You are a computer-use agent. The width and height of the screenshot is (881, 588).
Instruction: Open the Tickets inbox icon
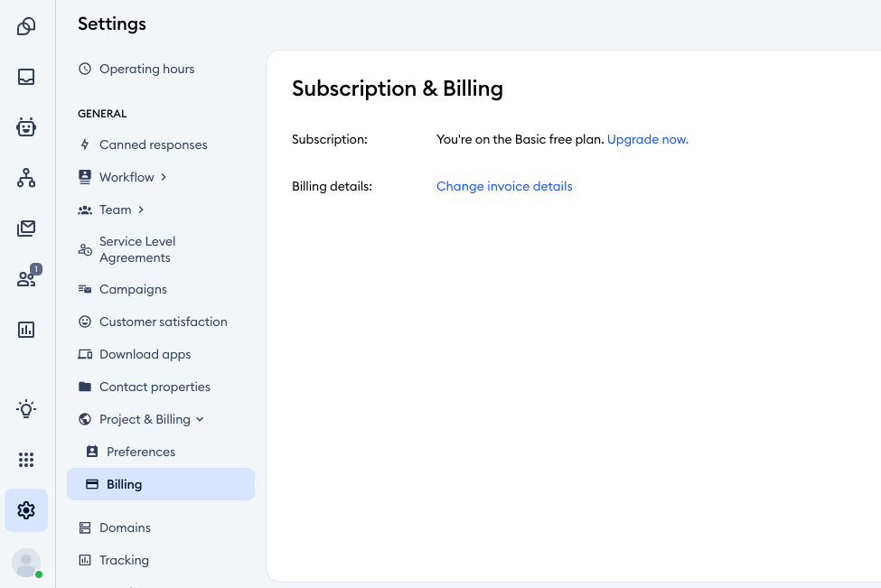click(x=26, y=77)
